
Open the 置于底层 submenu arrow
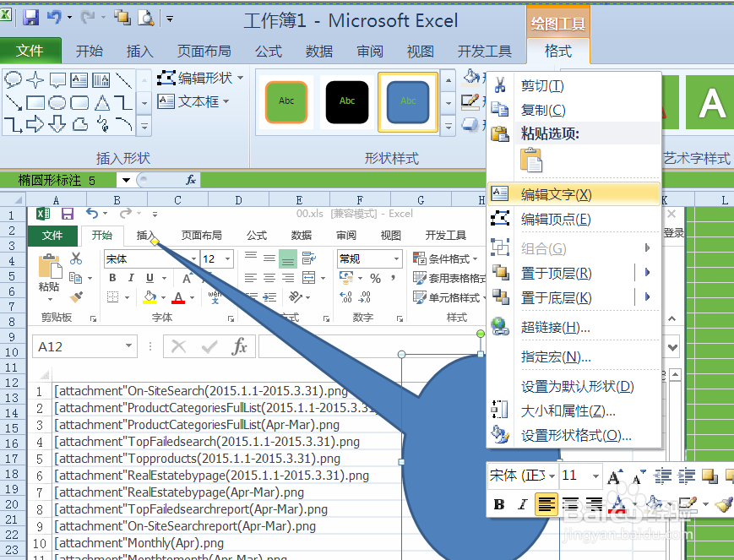[x=647, y=296]
